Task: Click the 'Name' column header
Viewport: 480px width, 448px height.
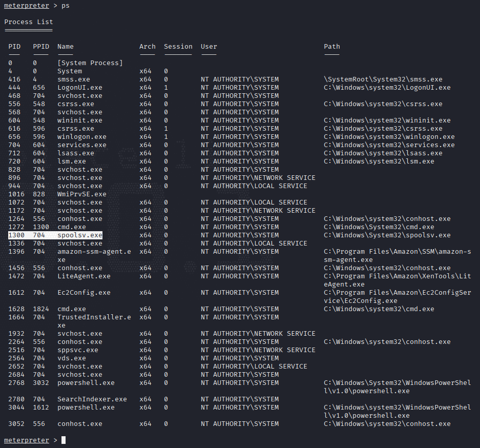Action: [66, 47]
